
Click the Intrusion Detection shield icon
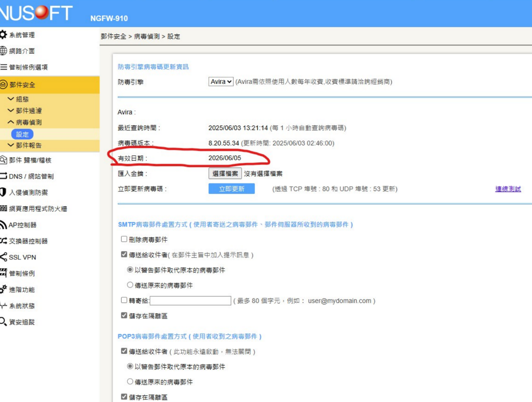[4, 192]
